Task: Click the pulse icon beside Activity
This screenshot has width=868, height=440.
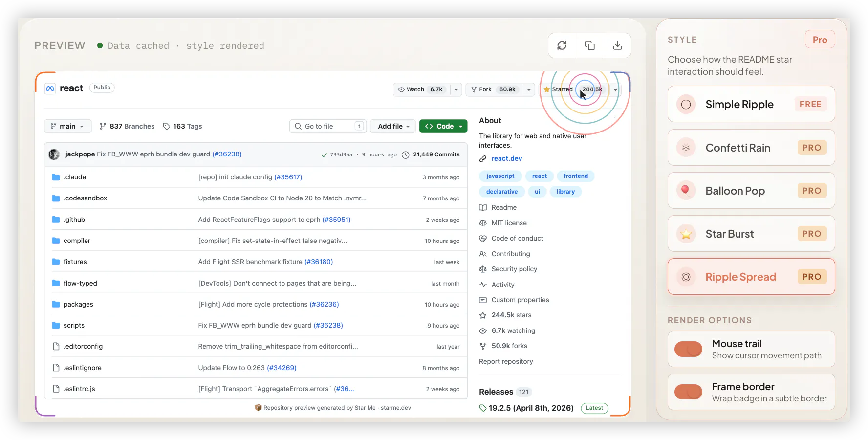Action: (483, 285)
